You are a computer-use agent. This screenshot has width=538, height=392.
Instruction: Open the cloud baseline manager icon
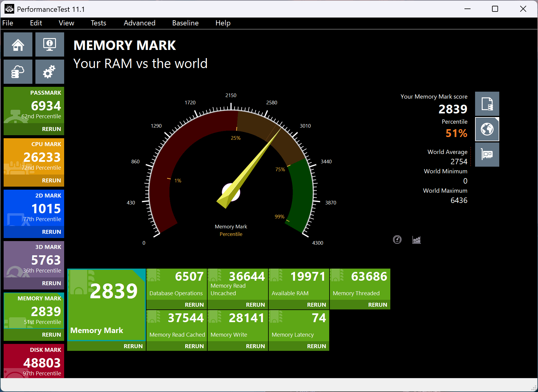point(18,72)
